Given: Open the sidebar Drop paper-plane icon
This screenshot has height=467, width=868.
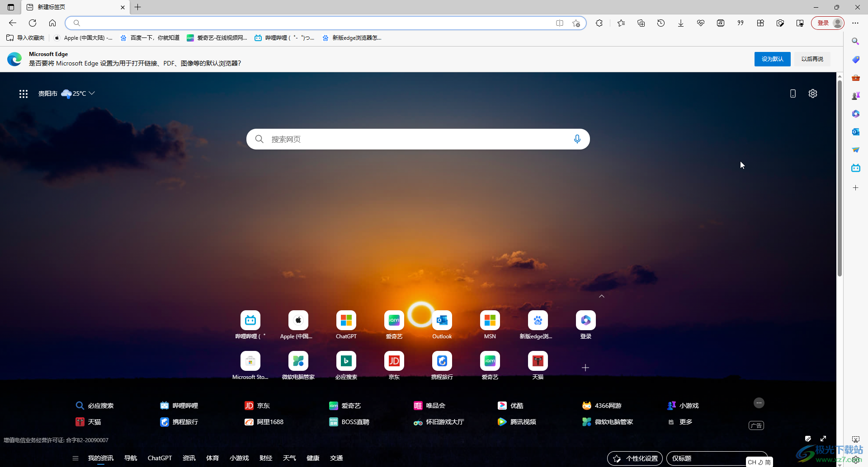Looking at the screenshot, I should pos(855,150).
